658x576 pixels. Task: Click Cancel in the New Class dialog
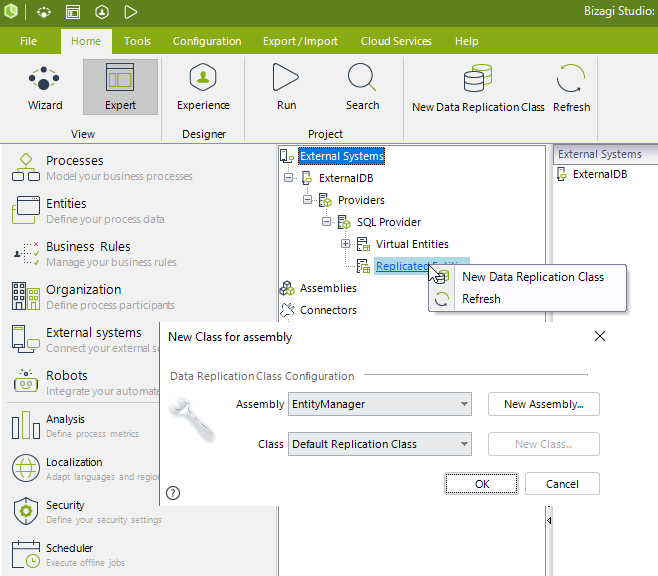562,484
